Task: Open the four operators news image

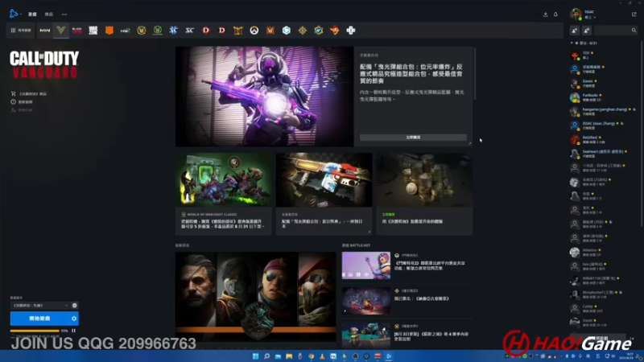Action: tap(255, 296)
